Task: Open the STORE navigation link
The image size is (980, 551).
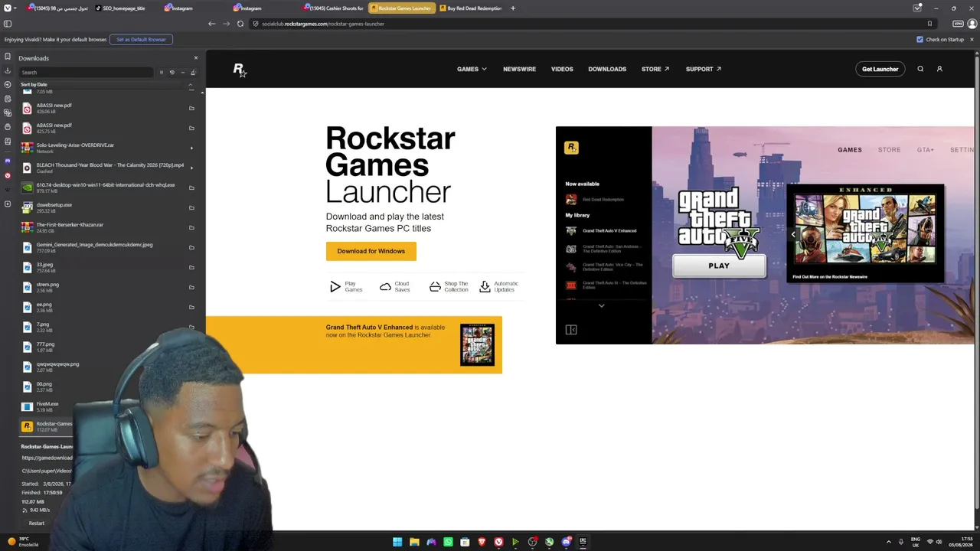Action: pyautogui.click(x=655, y=69)
